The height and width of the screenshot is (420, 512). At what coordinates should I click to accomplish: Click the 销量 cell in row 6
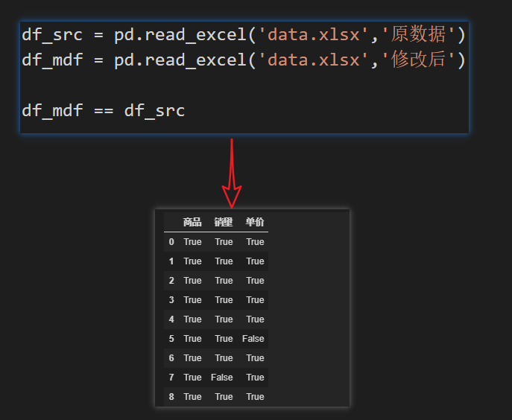[x=224, y=358]
